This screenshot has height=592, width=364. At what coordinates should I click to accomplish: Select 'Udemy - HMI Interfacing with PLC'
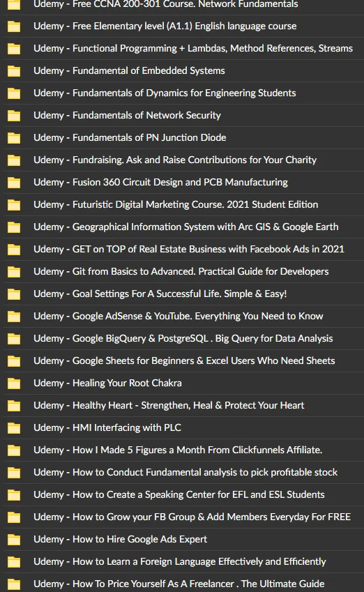click(x=107, y=427)
